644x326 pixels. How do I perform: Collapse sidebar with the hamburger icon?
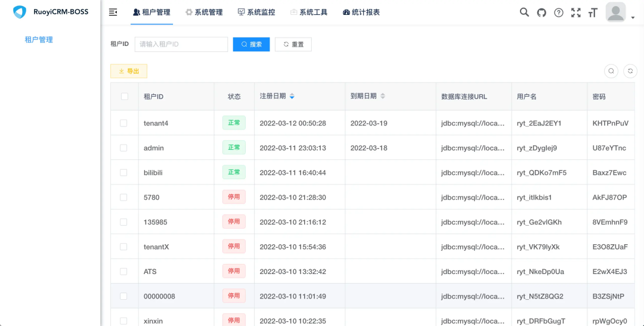pyautogui.click(x=113, y=12)
